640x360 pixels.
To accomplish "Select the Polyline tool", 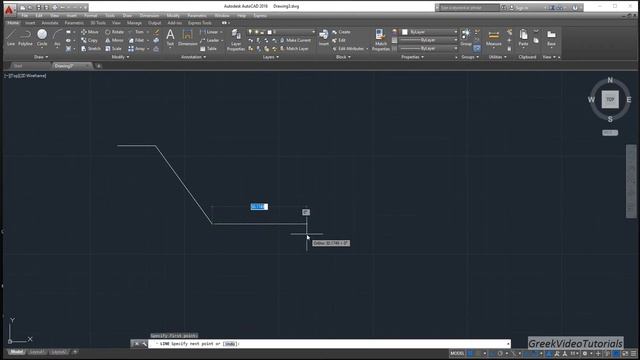I will click(x=25, y=37).
